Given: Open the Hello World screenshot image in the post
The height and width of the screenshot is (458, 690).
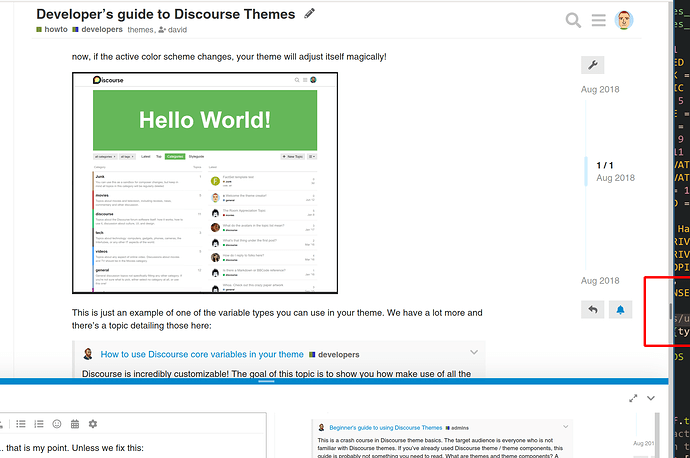Looking at the screenshot, I should point(205,183).
